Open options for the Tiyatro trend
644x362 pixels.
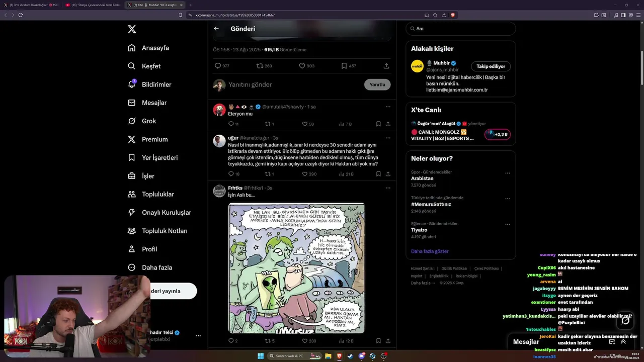pyautogui.click(x=507, y=224)
